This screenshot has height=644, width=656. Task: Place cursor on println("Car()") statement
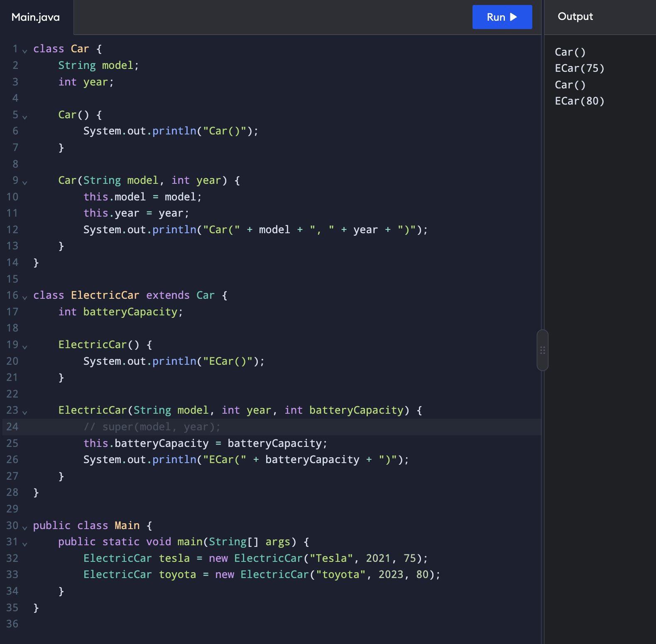pos(171,131)
